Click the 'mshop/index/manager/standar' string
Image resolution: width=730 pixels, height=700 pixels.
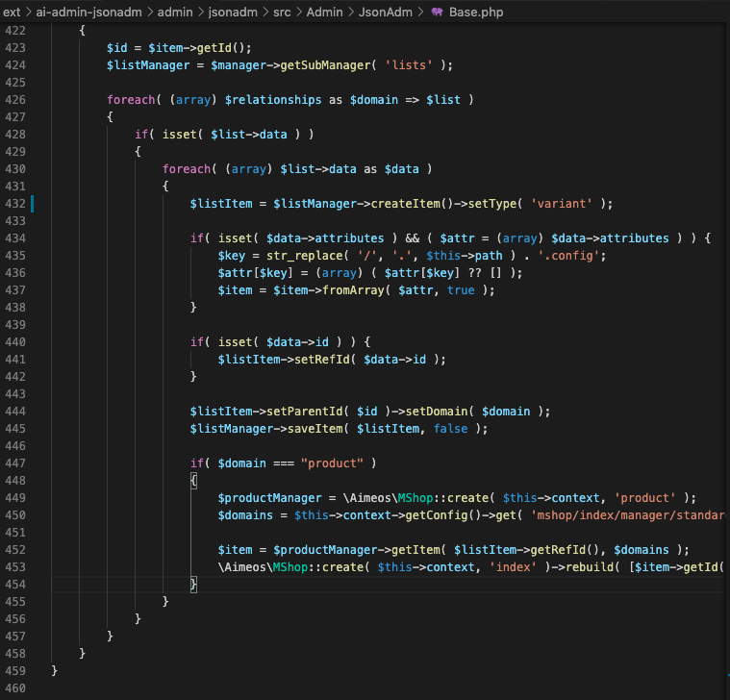pos(628,515)
